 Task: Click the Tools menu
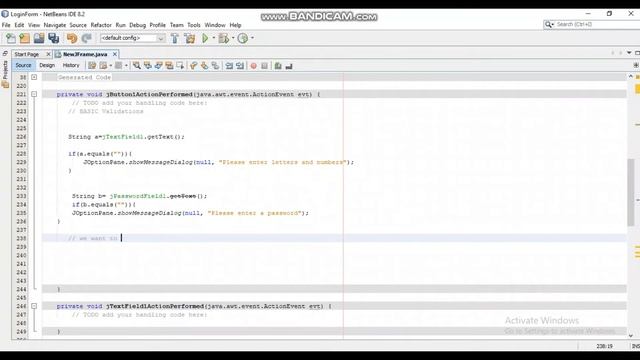point(194,25)
